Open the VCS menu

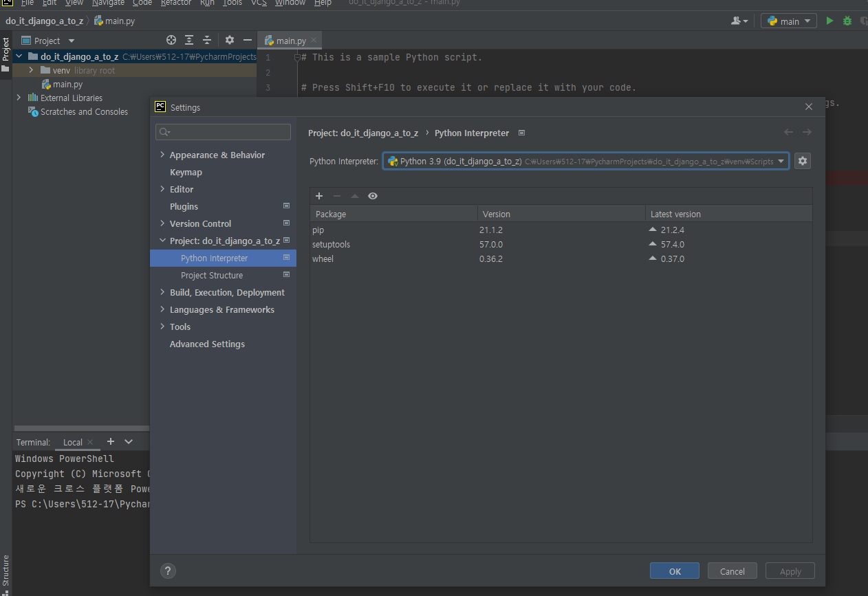point(259,3)
